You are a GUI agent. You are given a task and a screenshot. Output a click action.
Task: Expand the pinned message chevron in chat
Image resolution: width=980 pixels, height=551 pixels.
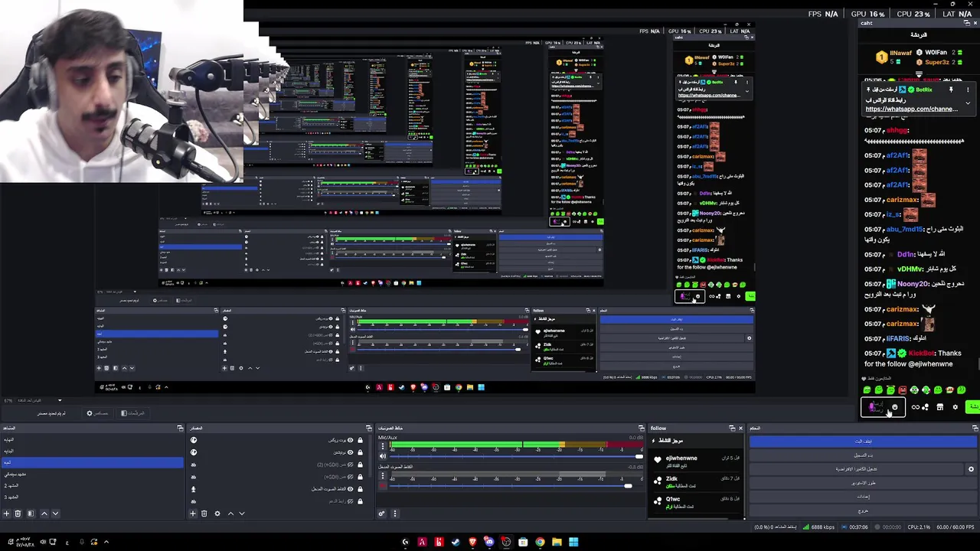[x=968, y=102]
